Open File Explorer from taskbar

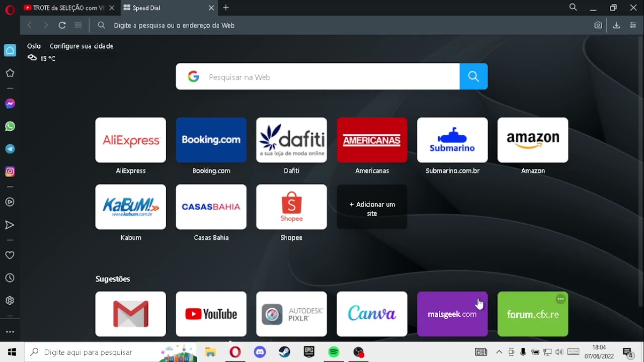point(210,352)
